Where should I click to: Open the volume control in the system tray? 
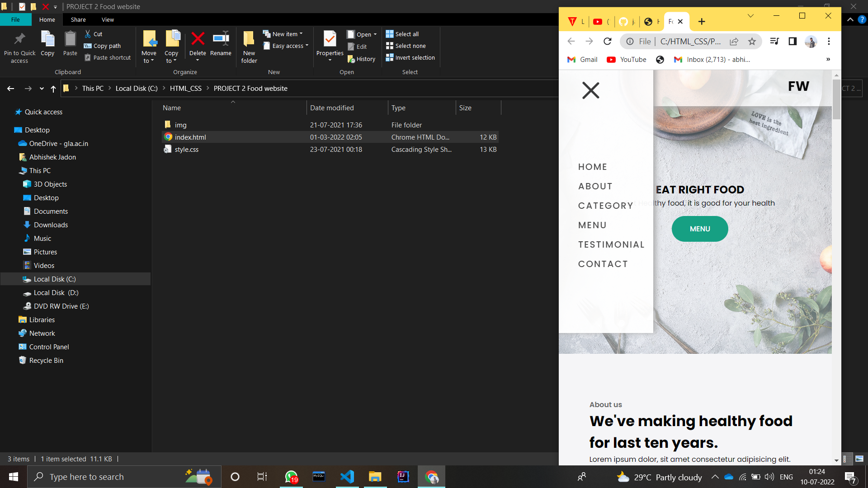coord(769,477)
